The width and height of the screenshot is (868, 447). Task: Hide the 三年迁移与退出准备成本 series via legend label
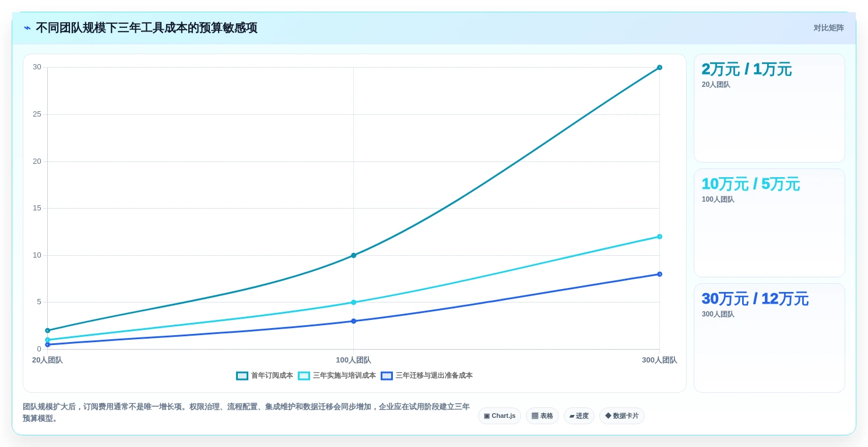[434, 376]
